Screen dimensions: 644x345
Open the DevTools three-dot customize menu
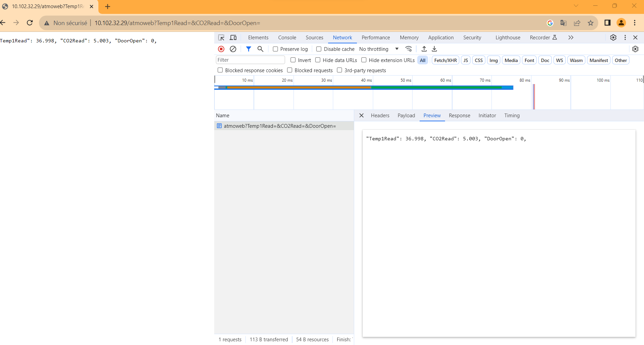coord(625,38)
